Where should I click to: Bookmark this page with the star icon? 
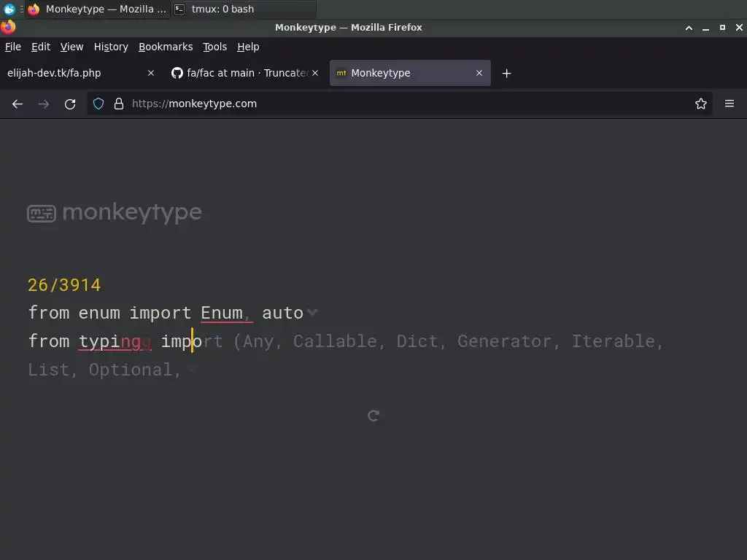pyautogui.click(x=700, y=104)
